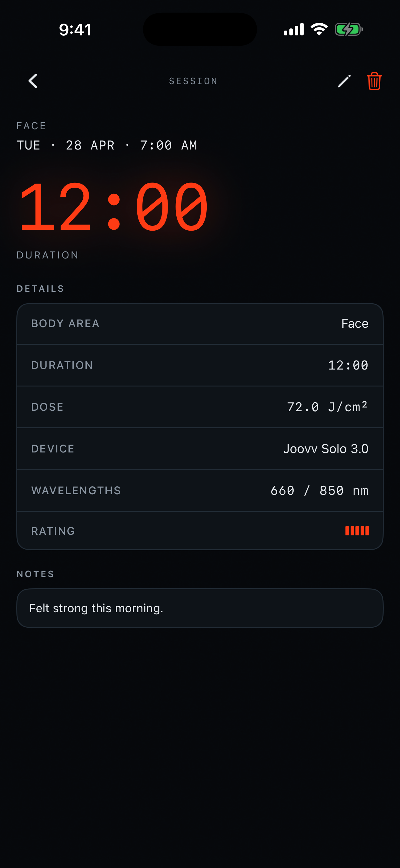Tap the 9:41 clock in status bar
Viewport: 400px width, 868px height.
point(75,29)
